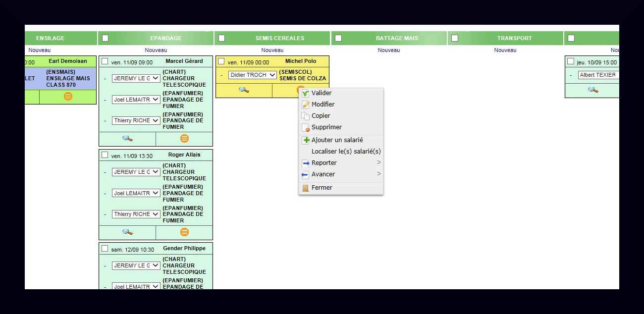The height and width of the screenshot is (314, 644).
Task: Select Supprimer in the context menu
Action: [326, 127]
